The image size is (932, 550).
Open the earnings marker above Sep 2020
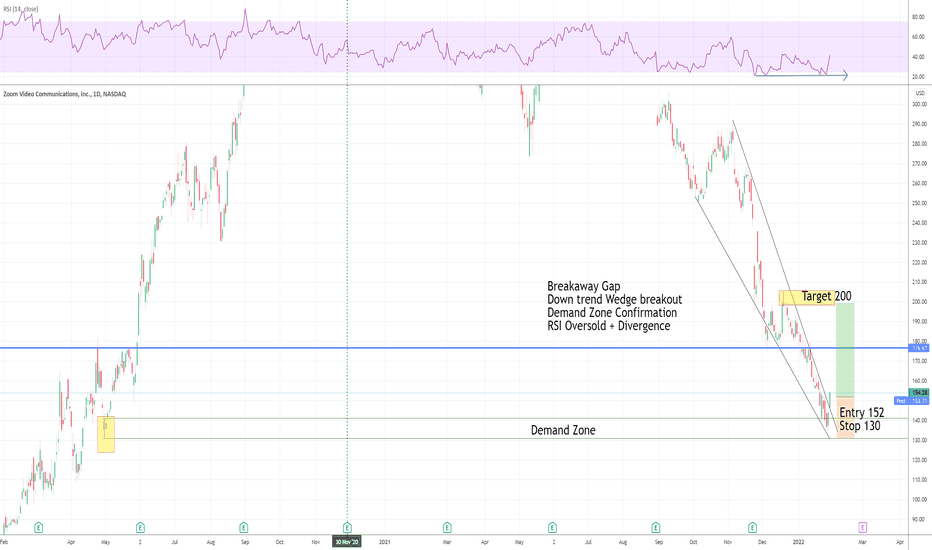point(244,527)
